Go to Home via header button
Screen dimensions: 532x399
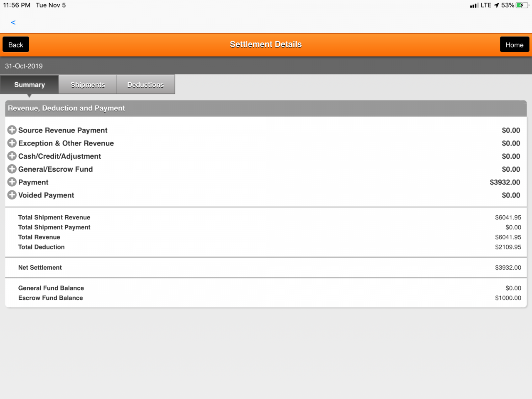point(514,45)
